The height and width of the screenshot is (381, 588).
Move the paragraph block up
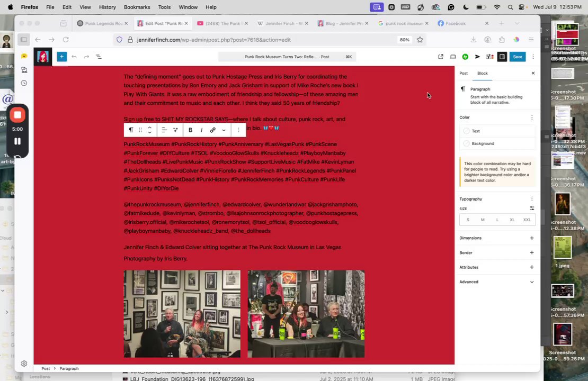[149, 128]
